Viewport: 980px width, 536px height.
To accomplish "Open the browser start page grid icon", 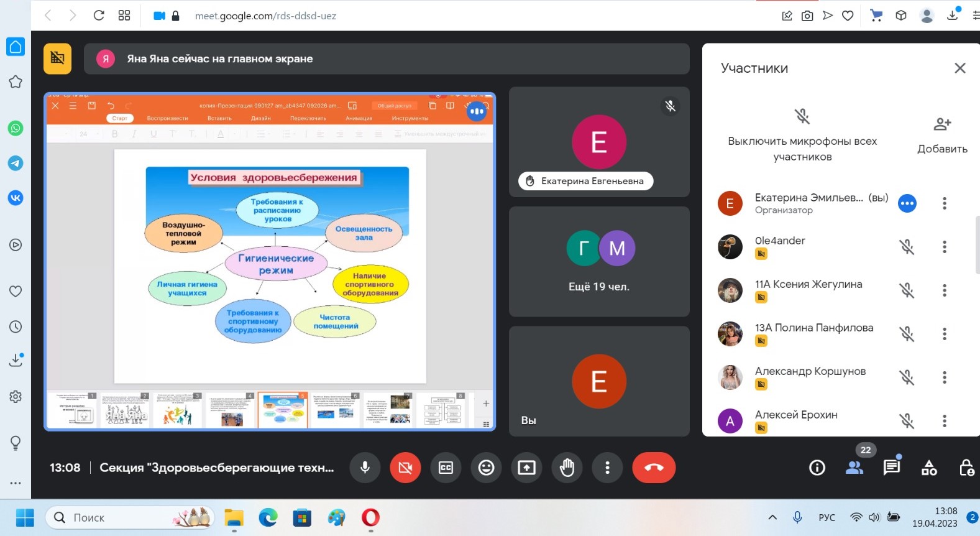I will (124, 16).
